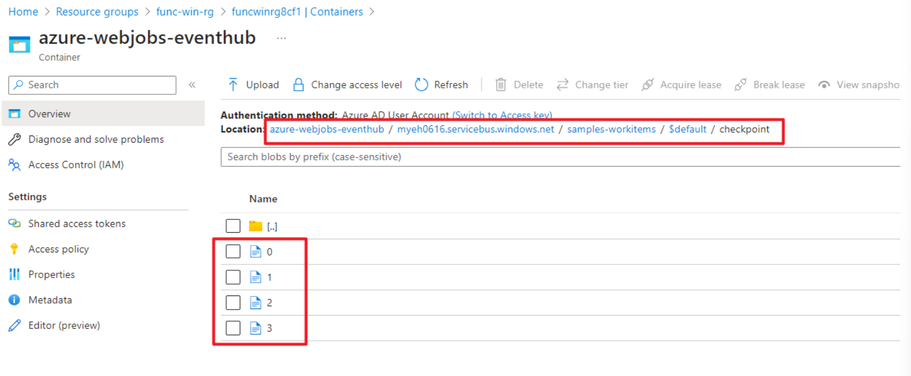Select the checkbox for blob 0
This screenshot has height=376, width=911.
point(233,252)
